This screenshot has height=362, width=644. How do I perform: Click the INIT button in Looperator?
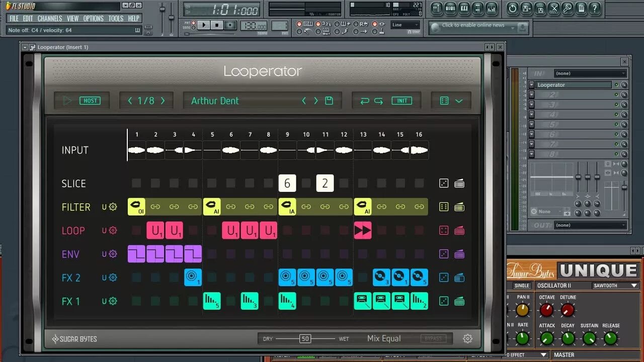tap(402, 100)
